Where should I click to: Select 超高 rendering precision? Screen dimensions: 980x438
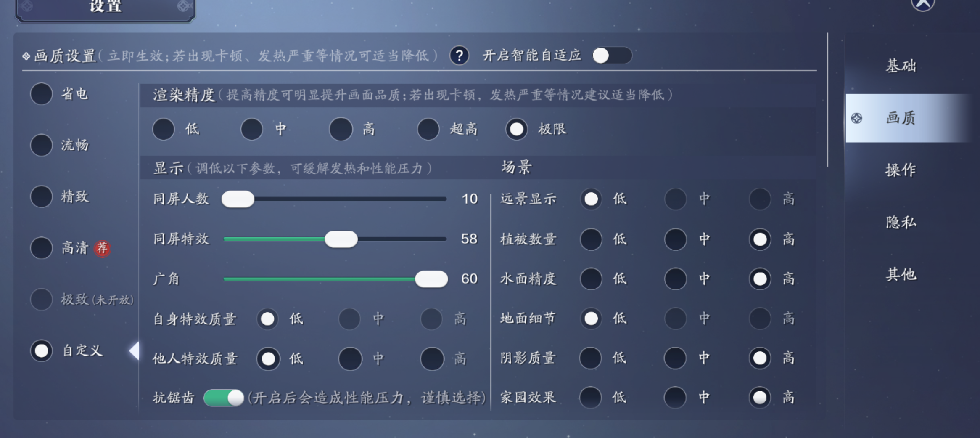(428, 129)
